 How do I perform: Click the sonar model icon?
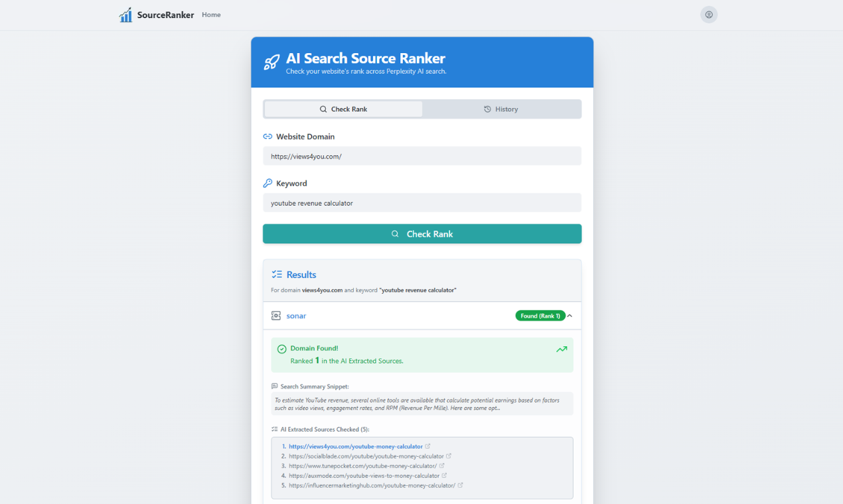click(x=276, y=316)
